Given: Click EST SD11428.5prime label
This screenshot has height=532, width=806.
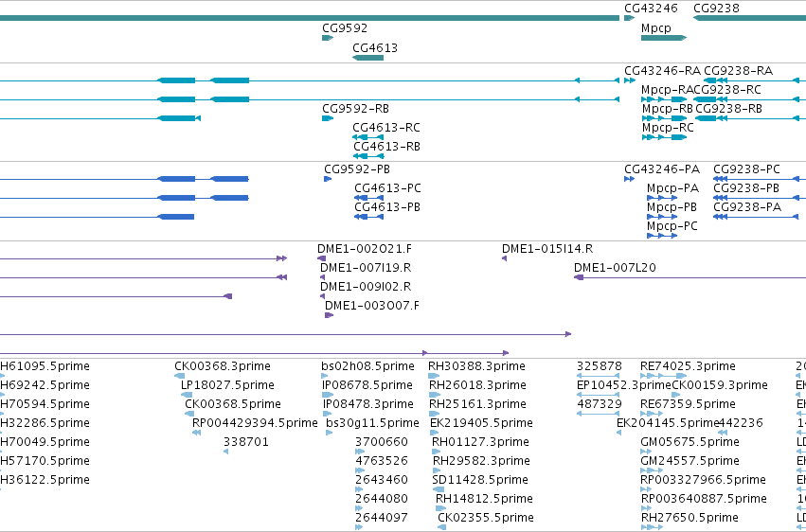Looking at the screenshot, I should [480, 481].
